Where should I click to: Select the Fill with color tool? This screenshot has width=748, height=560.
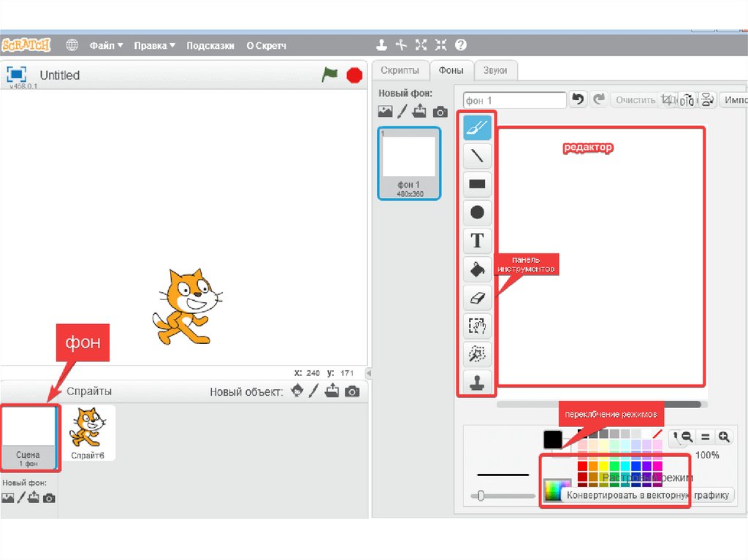476,269
